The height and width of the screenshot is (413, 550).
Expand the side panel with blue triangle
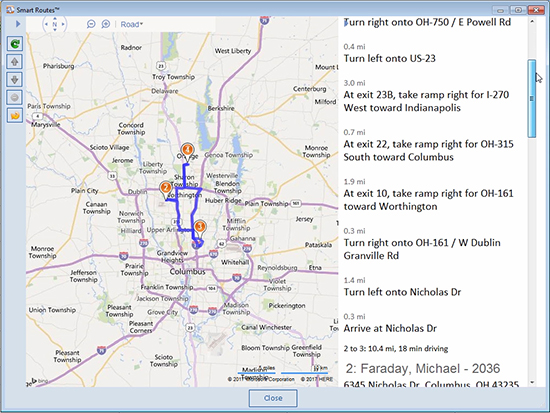(18, 24)
